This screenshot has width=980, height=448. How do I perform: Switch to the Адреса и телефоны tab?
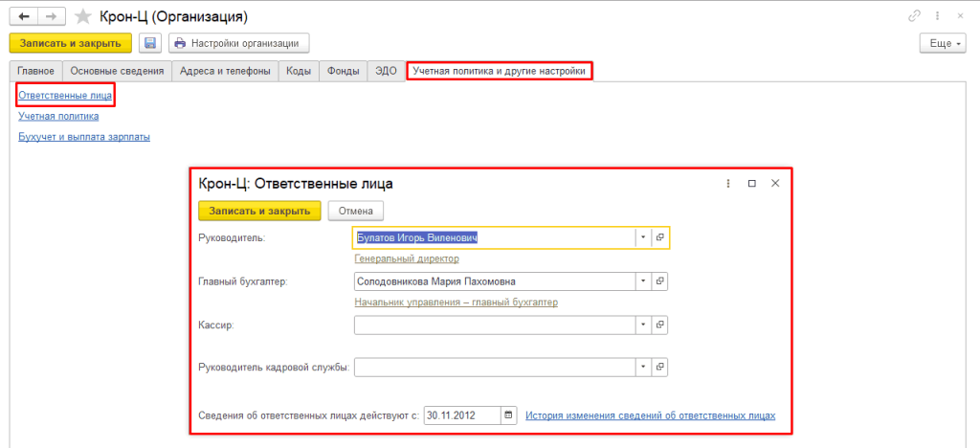[226, 71]
